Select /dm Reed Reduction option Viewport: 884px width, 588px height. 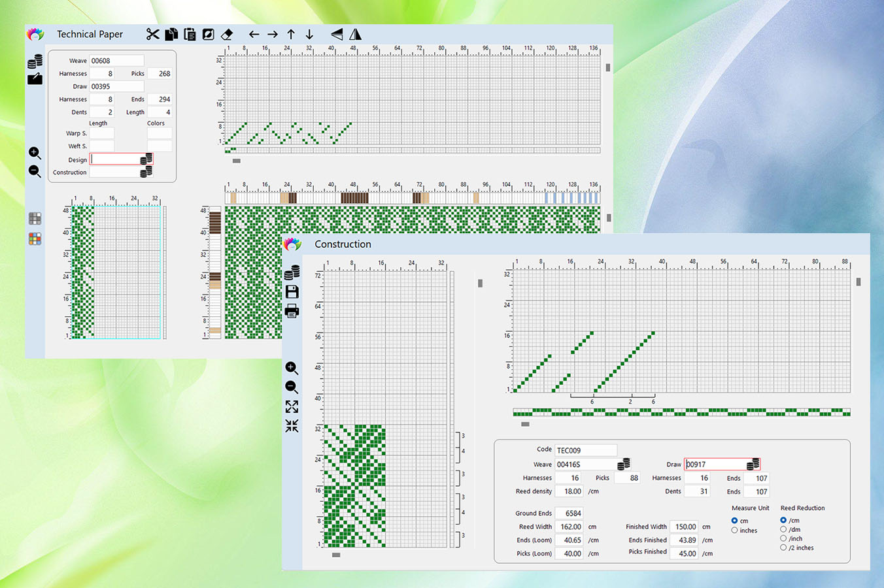[783, 529]
